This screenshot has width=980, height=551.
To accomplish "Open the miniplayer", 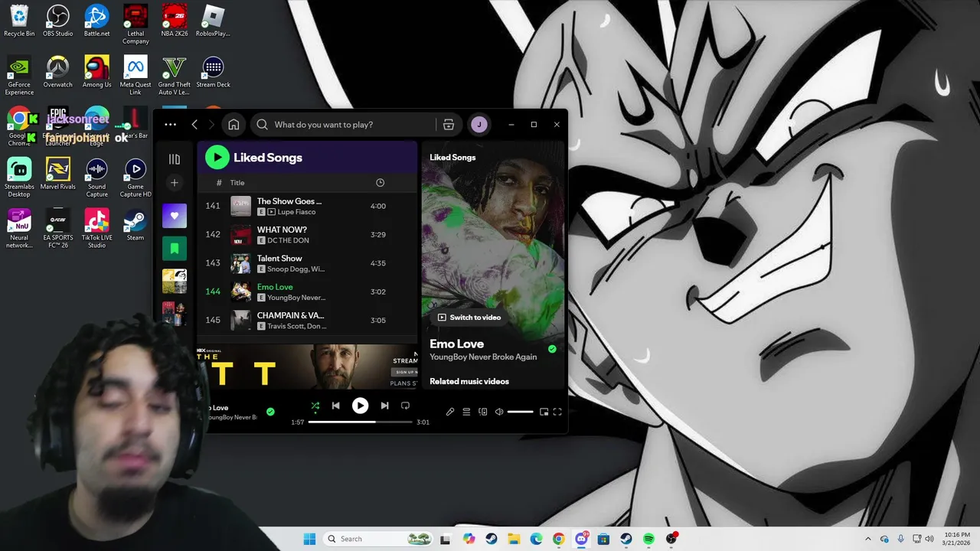I will pos(544,412).
